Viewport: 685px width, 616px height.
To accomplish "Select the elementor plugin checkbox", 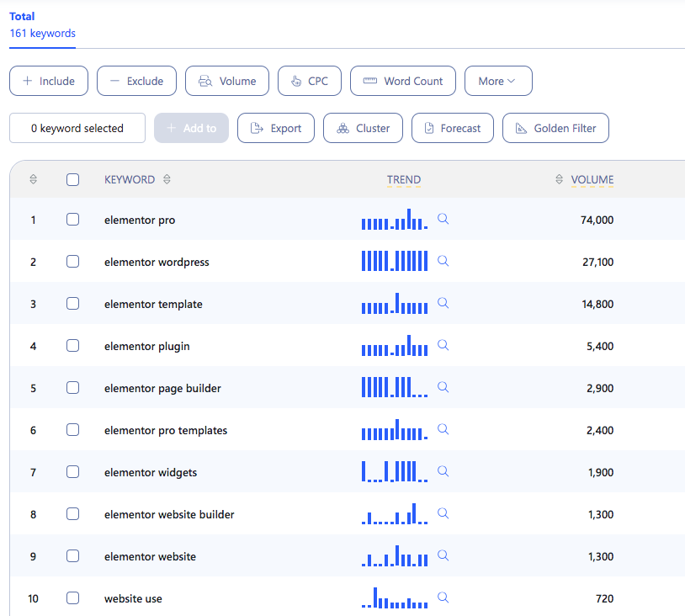I will tap(73, 346).
